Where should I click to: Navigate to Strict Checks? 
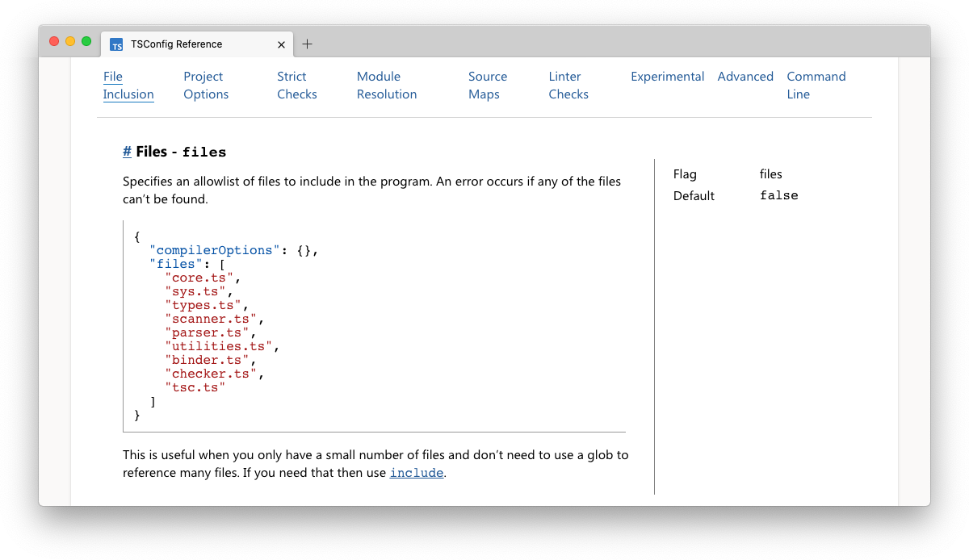click(x=296, y=85)
